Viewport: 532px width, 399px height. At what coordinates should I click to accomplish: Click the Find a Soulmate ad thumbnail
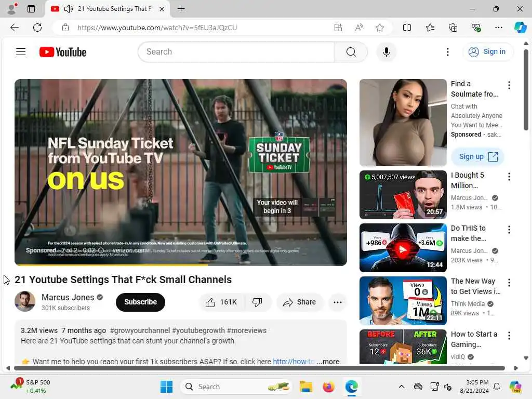403,123
